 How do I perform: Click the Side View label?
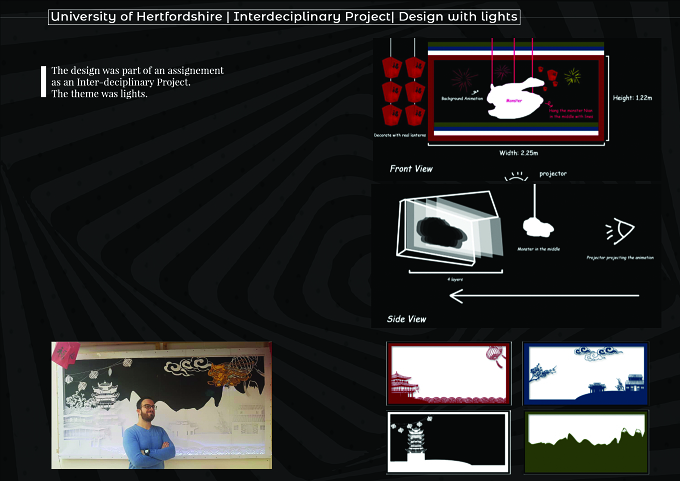coord(406,319)
